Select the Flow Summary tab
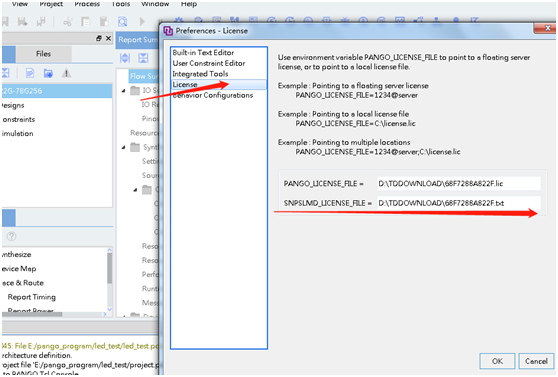Viewport: 558px width, 377px height. click(x=144, y=76)
